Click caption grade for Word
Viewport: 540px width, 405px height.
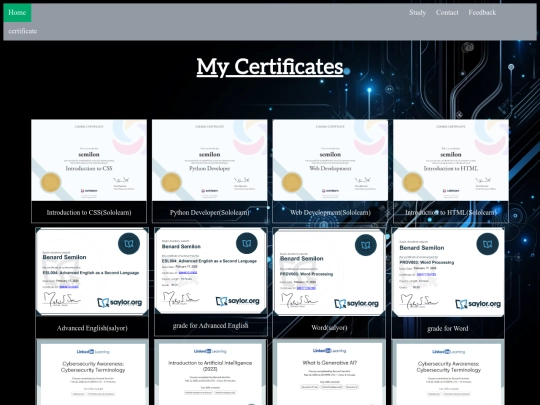448,329
